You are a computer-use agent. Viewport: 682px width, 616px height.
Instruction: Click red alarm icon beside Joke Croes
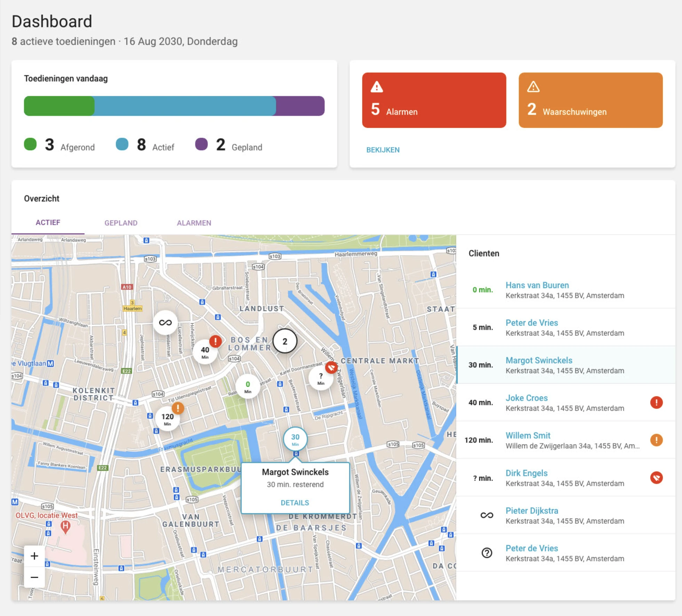656,403
